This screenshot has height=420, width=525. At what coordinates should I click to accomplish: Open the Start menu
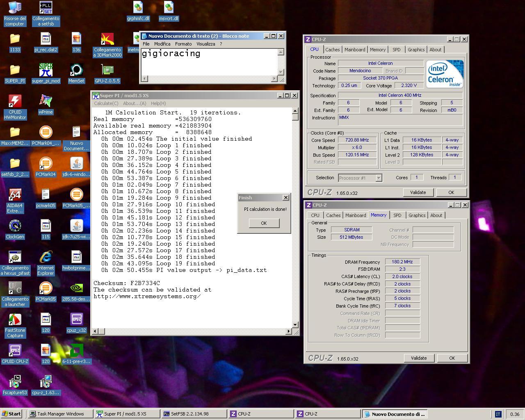(12, 414)
